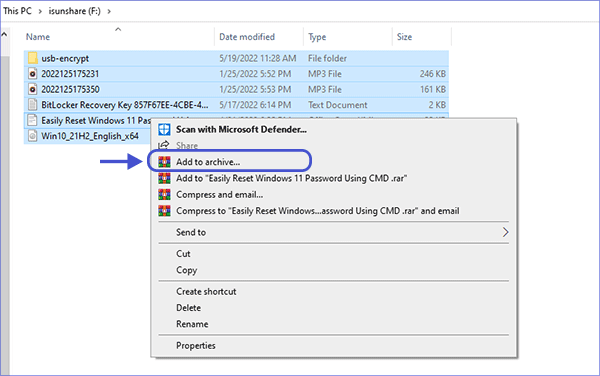The height and width of the screenshot is (376, 600).
Task: Click WinRAR icon beside Add to Easily Reset rar
Action: (165, 178)
